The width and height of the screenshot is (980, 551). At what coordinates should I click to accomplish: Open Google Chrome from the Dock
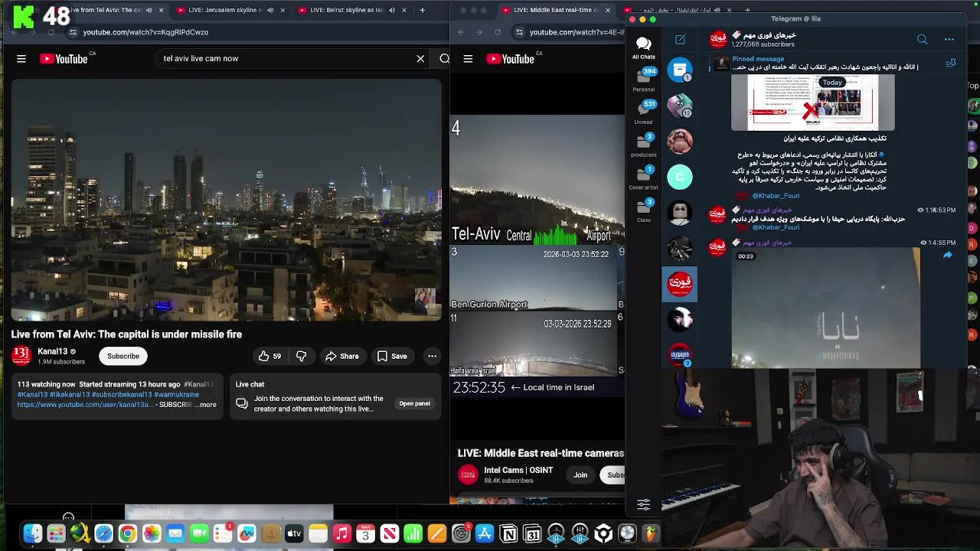(127, 533)
